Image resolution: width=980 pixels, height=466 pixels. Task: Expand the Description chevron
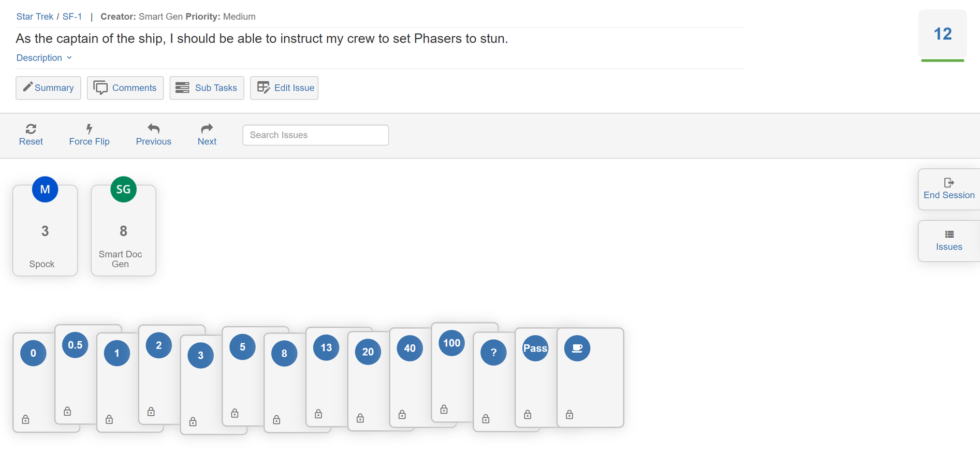coord(69,58)
